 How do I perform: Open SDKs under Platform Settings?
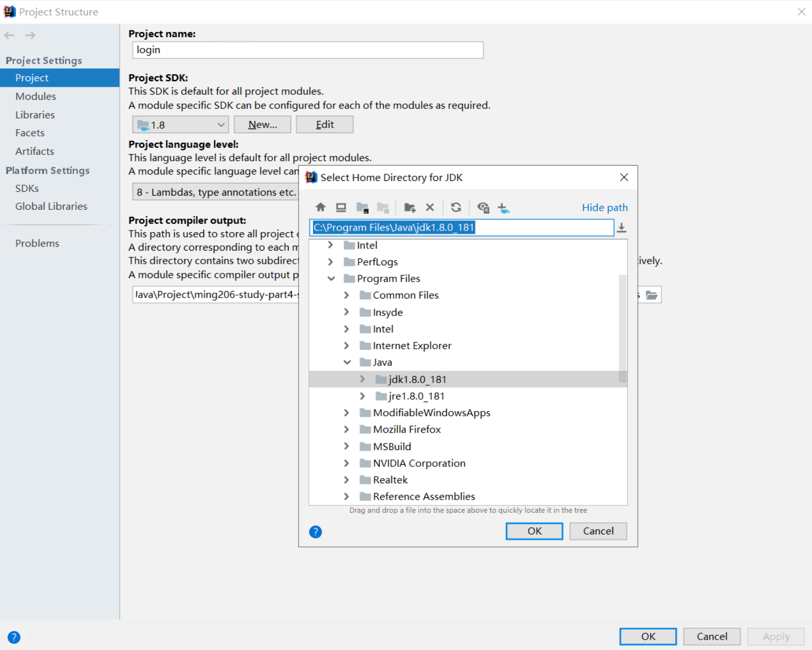[x=27, y=189]
